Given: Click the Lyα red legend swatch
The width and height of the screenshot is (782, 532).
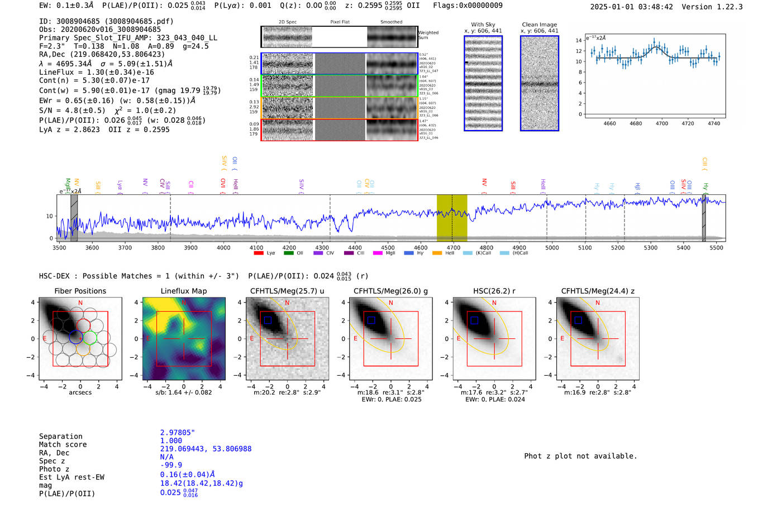Looking at the screenshot, I should point(258,253).
